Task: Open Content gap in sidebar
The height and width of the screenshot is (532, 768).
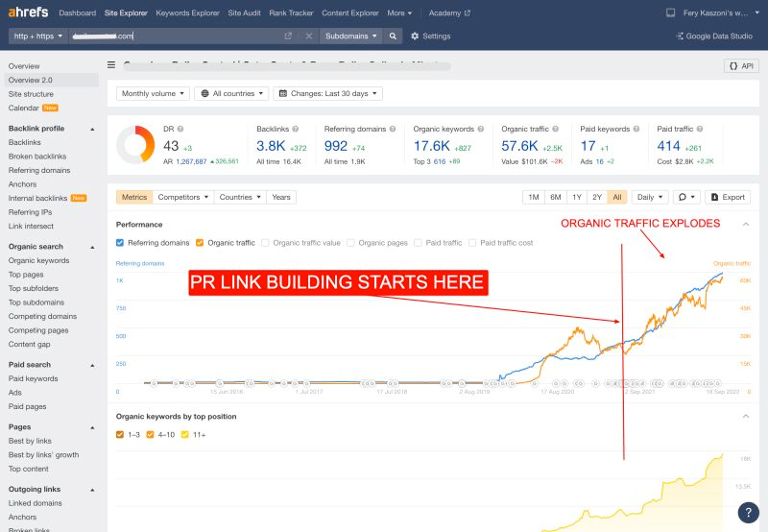Action: click(x=30, y=344)
